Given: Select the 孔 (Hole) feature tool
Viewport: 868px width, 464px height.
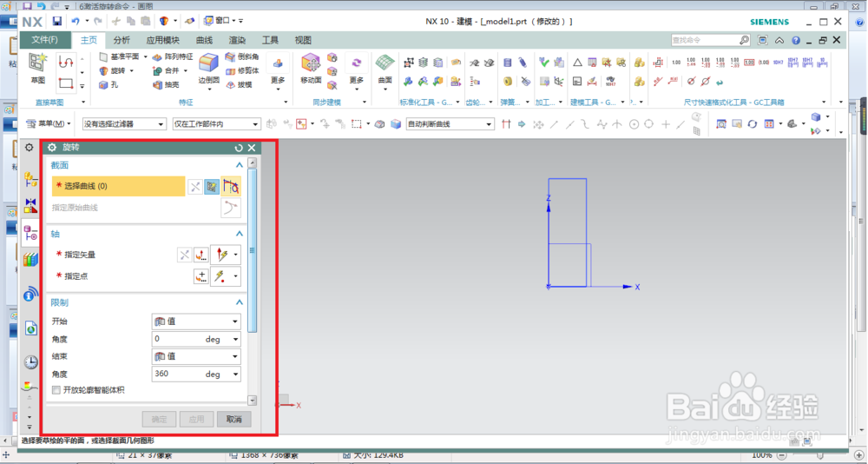Looking at the screenshot, I should [108, 85].
